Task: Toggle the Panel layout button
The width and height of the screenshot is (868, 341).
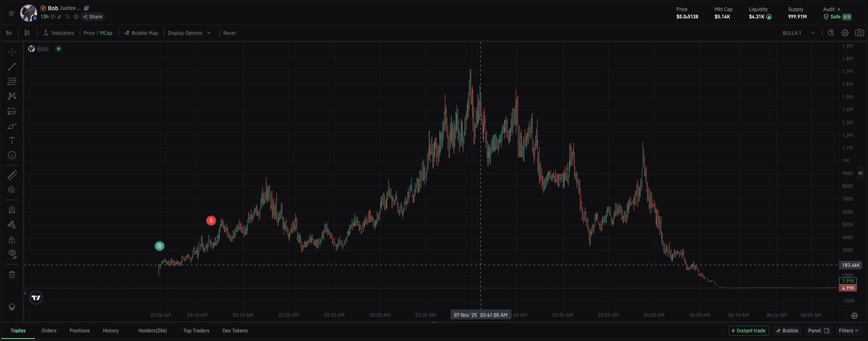Action: (818, 330)
